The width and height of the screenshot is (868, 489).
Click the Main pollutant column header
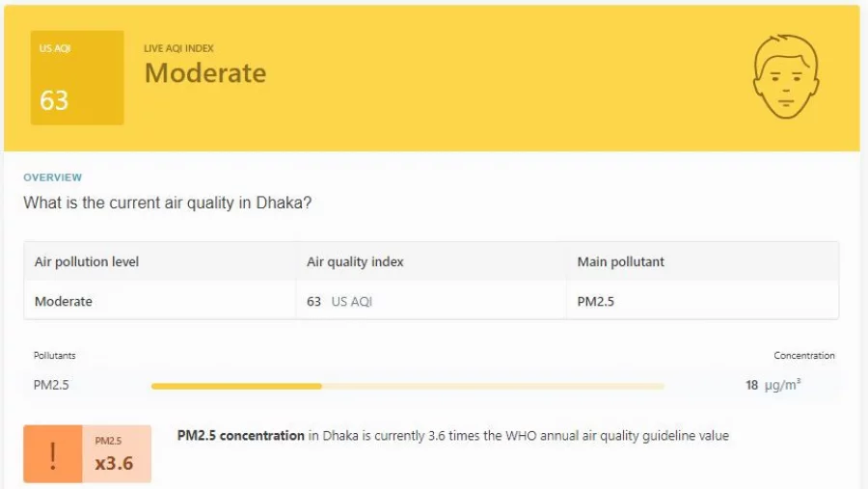click(620, 261)
